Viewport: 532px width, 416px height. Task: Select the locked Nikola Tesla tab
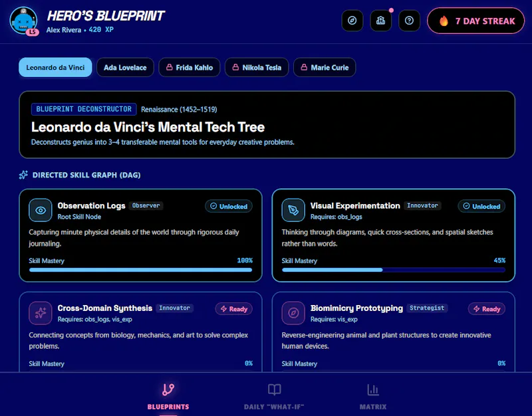pyautogui.click(x=257, y=68)
